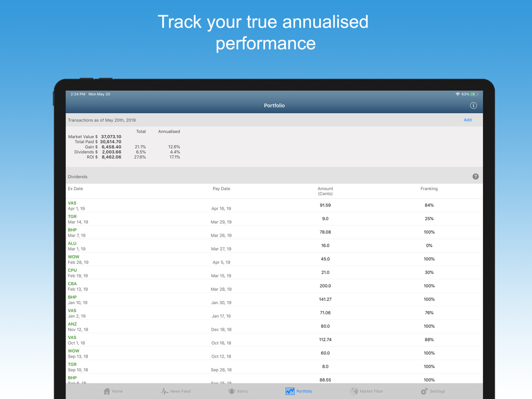Select annualised ROI 17.1%
532x399 pixels.
[174, 157]
